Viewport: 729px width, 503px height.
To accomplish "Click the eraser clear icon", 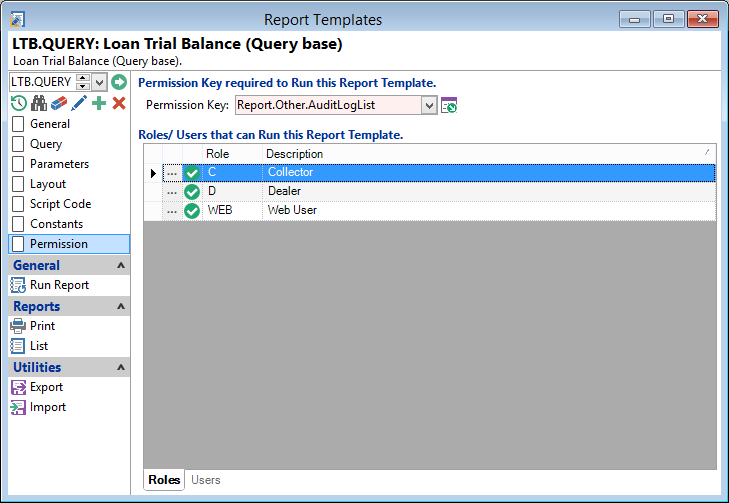I will 59,103.
